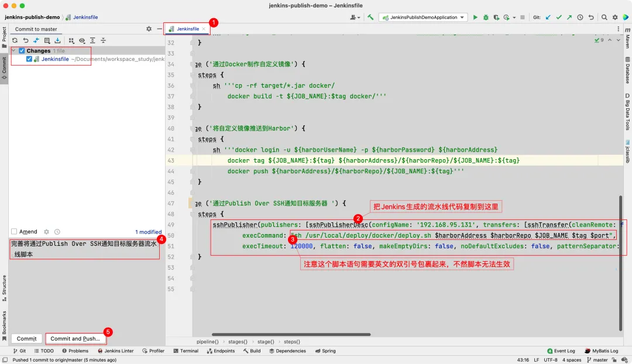Image resolution: width=632 pixels, height=364 pixels.
Task: Start debugging with the bug icon
Action: 486,18
